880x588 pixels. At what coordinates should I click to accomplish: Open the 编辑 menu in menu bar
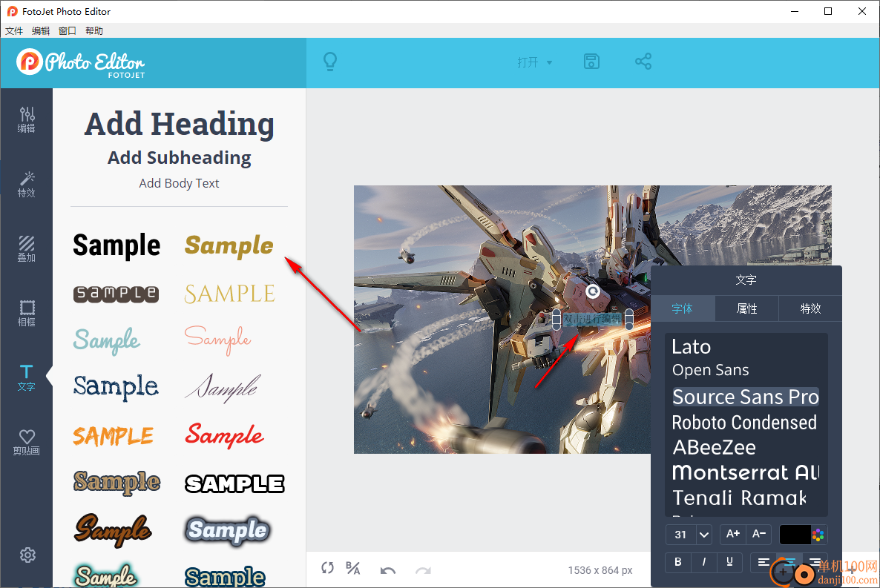40,31
